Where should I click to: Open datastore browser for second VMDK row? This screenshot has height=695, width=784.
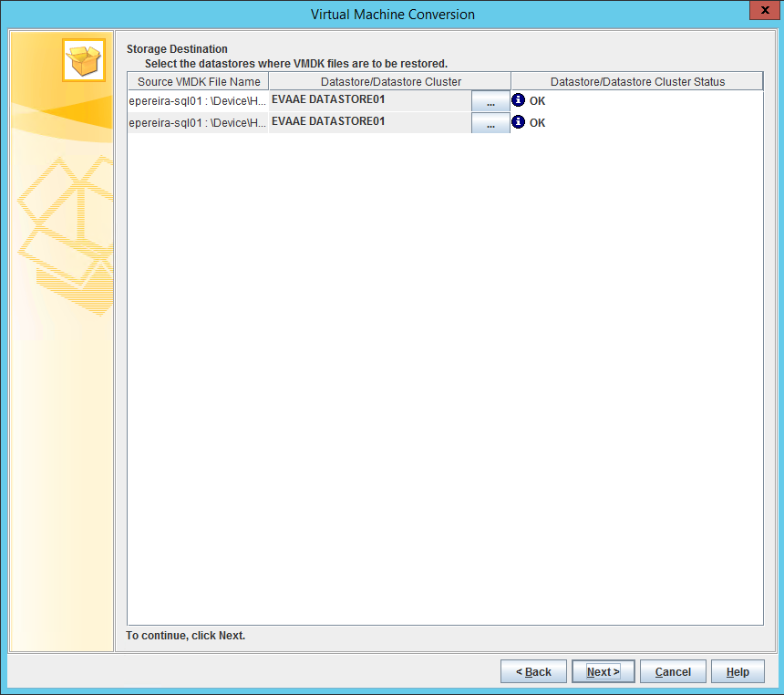490,124
